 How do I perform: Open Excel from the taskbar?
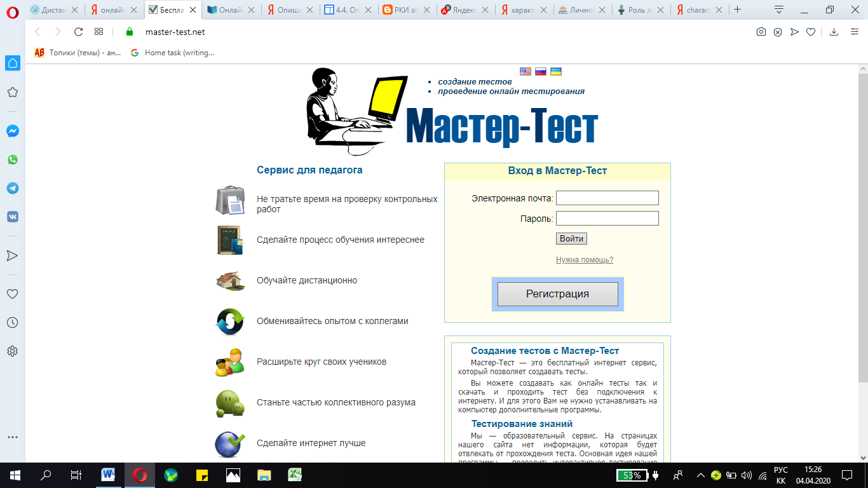tap(295, 475)
